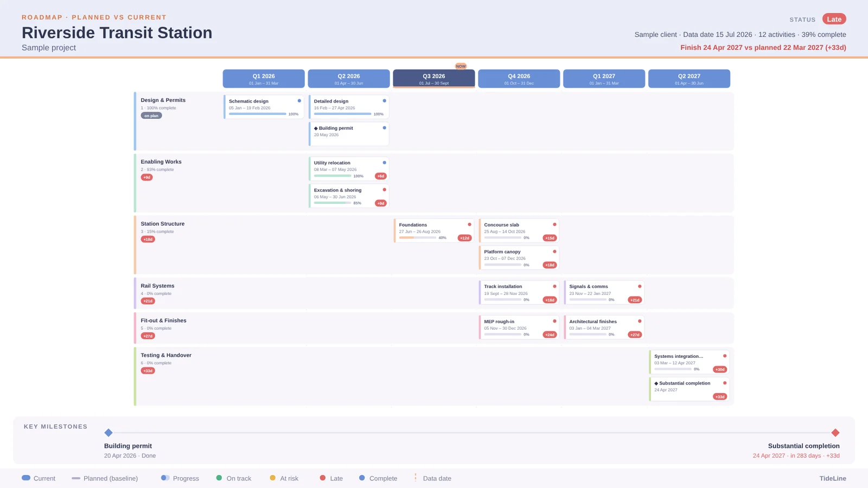Screen dimensions: 868x488
Task: Click the Substantial completion card status dot
Action: [x=725, y=383]
